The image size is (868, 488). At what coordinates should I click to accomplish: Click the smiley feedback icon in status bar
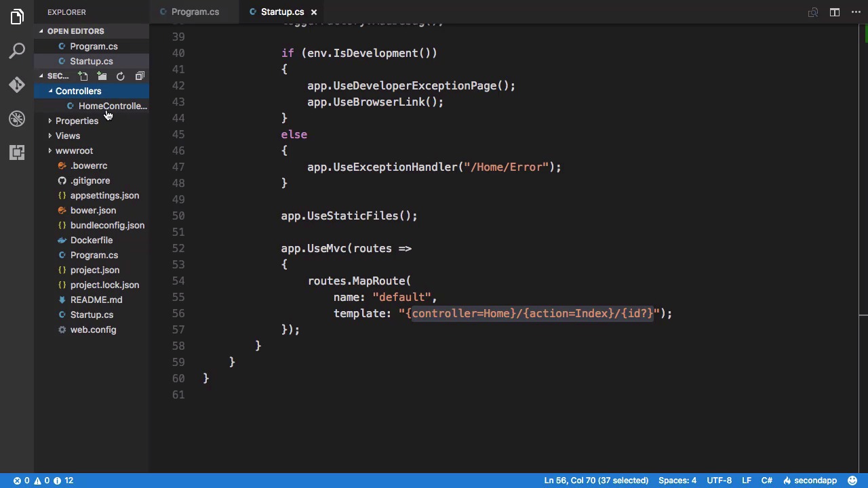pyautogui.click(x=852, y=481)
